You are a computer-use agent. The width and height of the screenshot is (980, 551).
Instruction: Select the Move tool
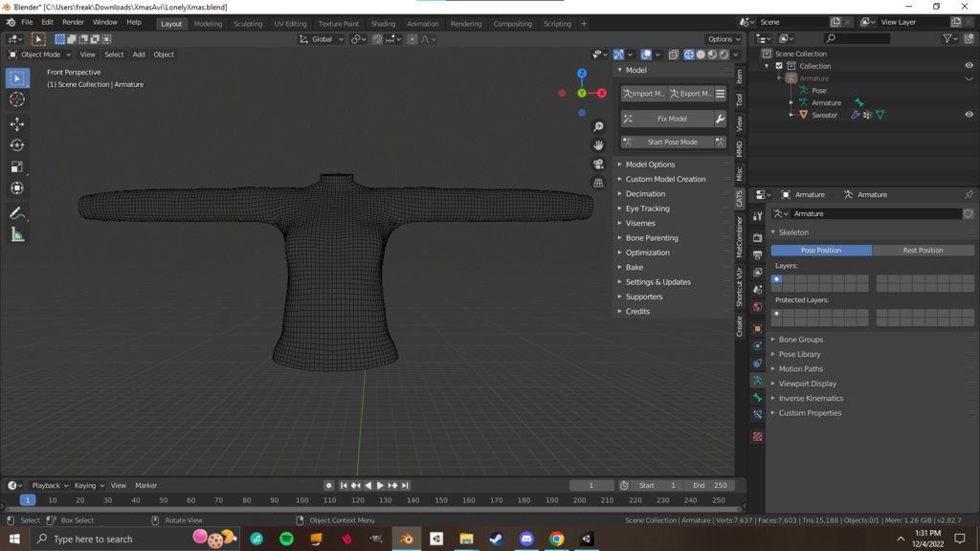point(17,124)
